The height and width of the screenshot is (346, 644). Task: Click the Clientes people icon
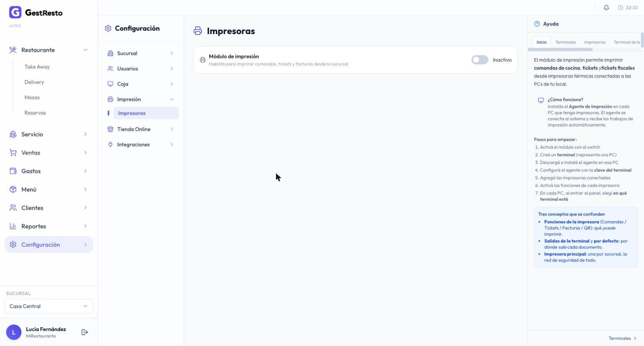click(x=13, y=208)
